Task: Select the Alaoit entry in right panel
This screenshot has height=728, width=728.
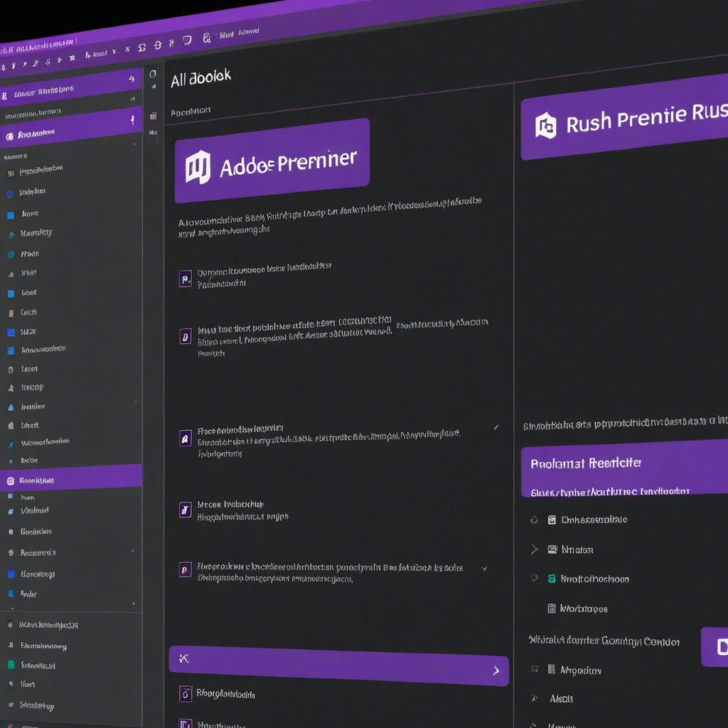Action: tap(562, 698)
